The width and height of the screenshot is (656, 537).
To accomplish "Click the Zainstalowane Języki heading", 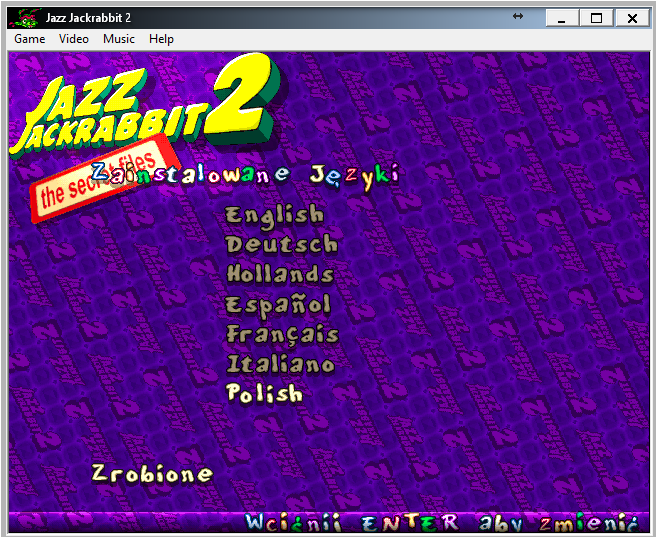I will point(245,176).
